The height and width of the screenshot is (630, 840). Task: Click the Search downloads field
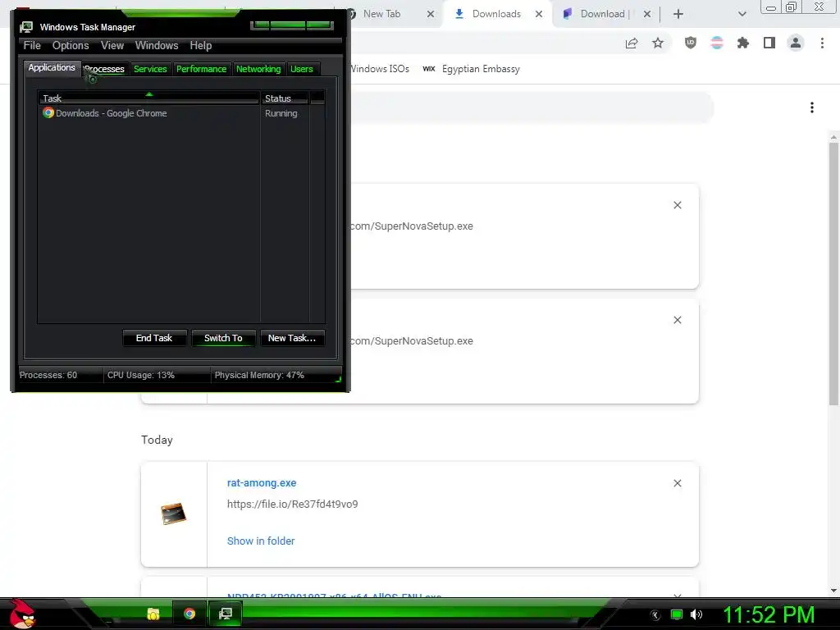(x=531, y=107)
